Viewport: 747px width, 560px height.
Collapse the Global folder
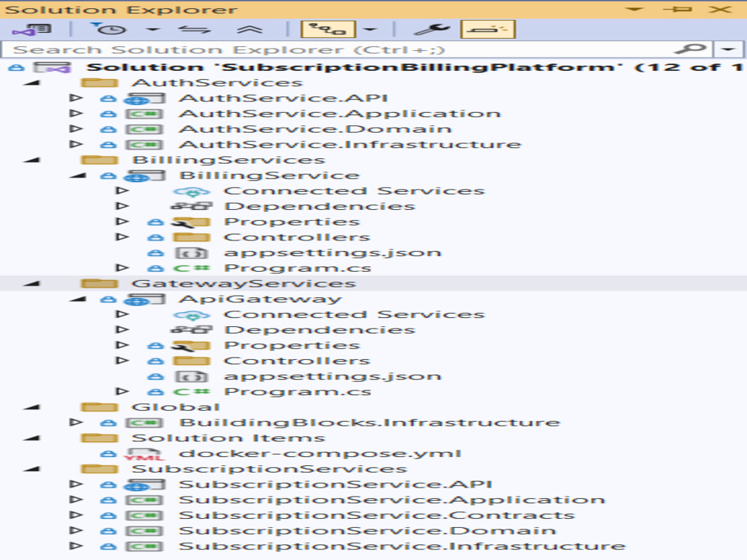click(32, 408)
